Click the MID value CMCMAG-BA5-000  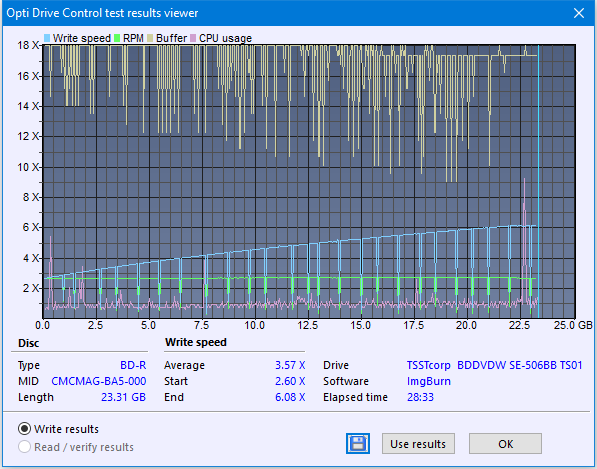[x=99, y=381]
